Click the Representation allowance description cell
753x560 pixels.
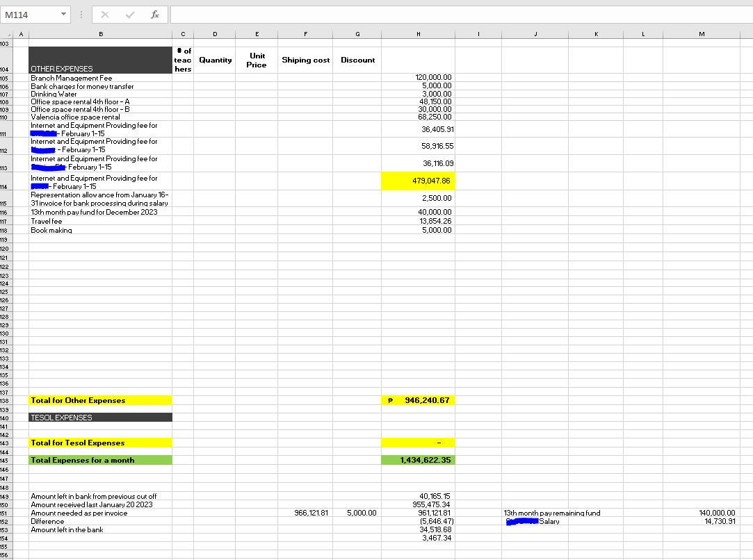100,199
